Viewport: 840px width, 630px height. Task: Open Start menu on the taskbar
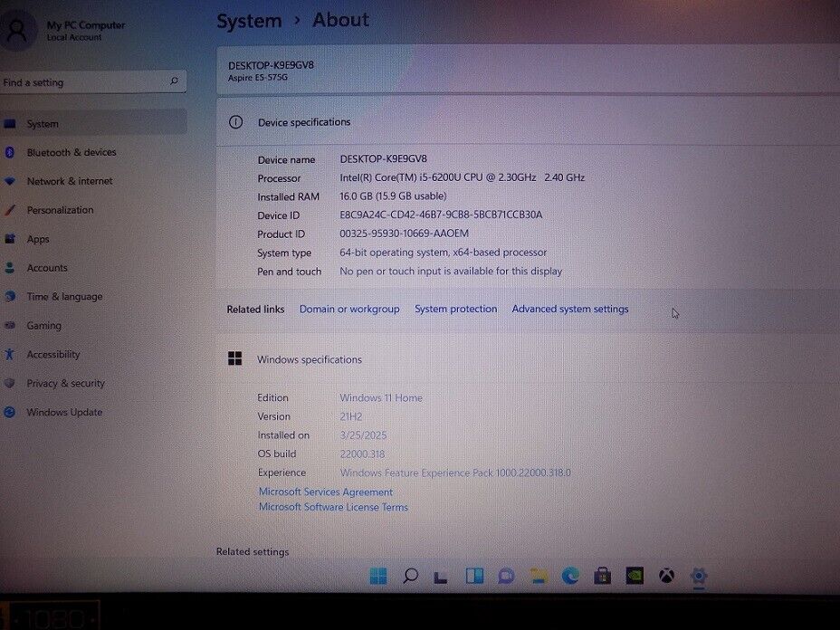coord(378,576)
